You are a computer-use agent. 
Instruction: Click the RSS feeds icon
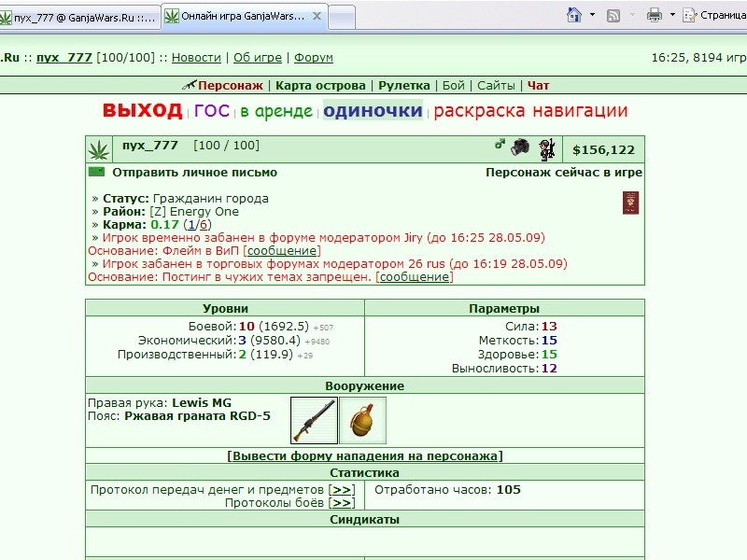coord(613,16)
